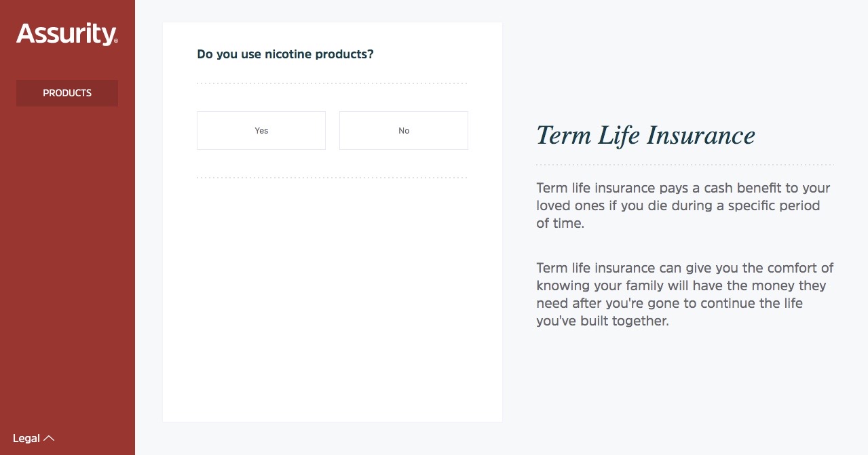This screenshot has height=455, width=868.
Task: Click the blank red sidebar area below PRODUCTS
Action: tap(67, 264)
